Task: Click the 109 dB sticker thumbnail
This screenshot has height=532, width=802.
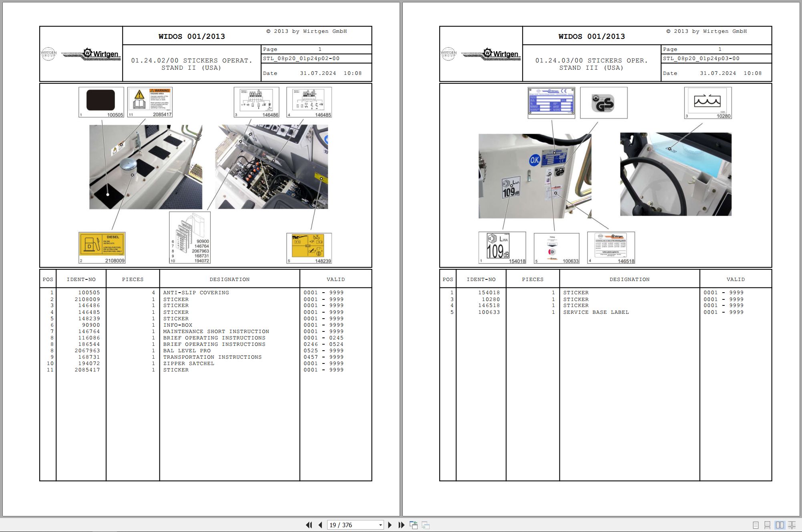Action: 502,247
